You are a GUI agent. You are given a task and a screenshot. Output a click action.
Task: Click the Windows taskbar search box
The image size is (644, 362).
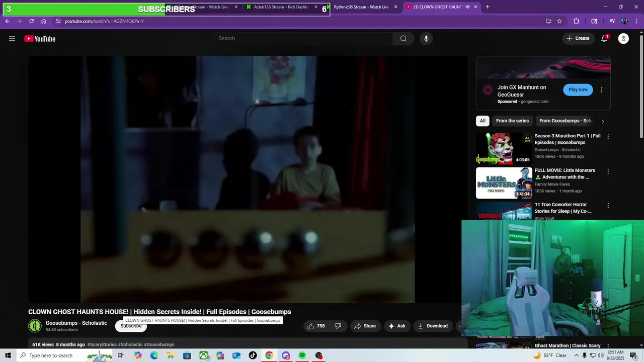(64, 355)
